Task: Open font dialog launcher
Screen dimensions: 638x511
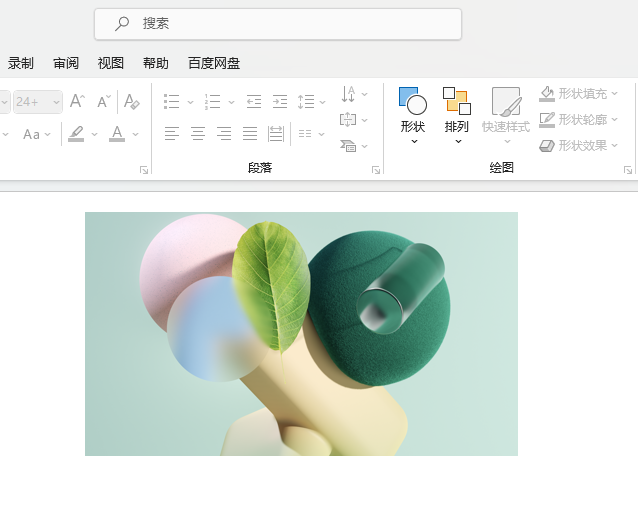Action: (144, 170)
